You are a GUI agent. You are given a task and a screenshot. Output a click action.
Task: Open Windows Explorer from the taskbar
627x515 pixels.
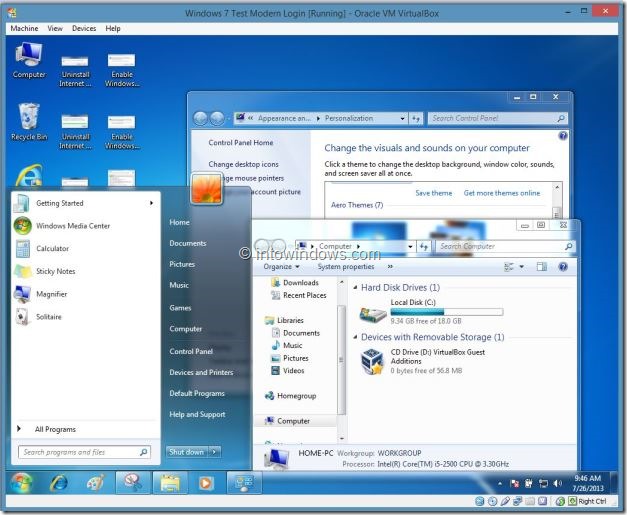pos(170,483)
